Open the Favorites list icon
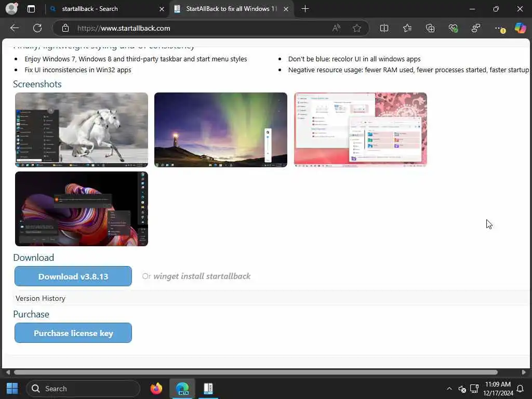Image resolution: width=532 pixels, height=399 pixels. 407,28
